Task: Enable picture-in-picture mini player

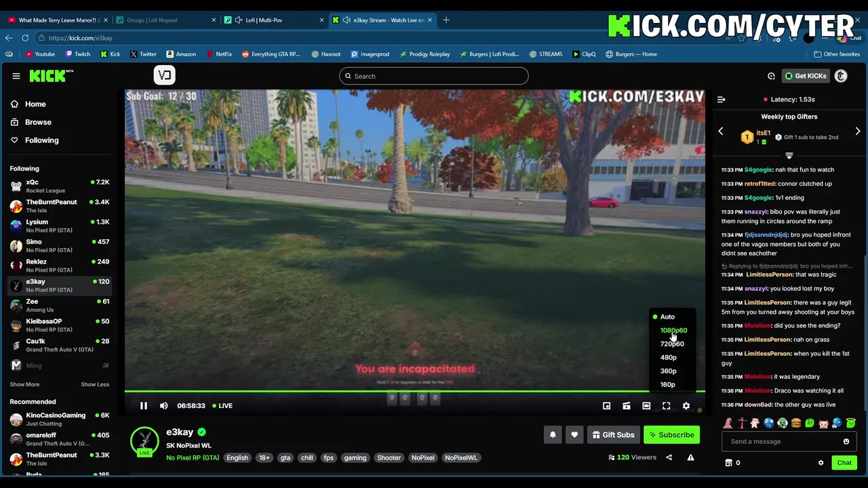Action: 606,405
